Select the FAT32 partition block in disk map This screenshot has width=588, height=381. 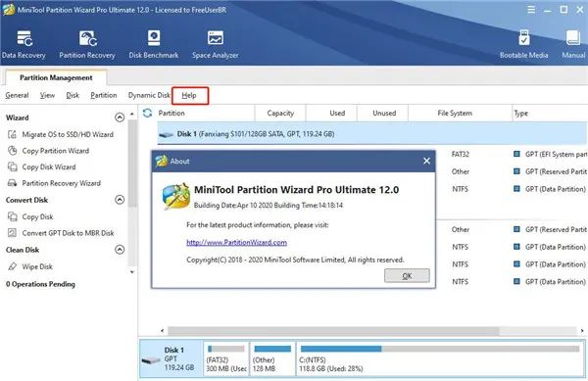[x=226, y=358]
